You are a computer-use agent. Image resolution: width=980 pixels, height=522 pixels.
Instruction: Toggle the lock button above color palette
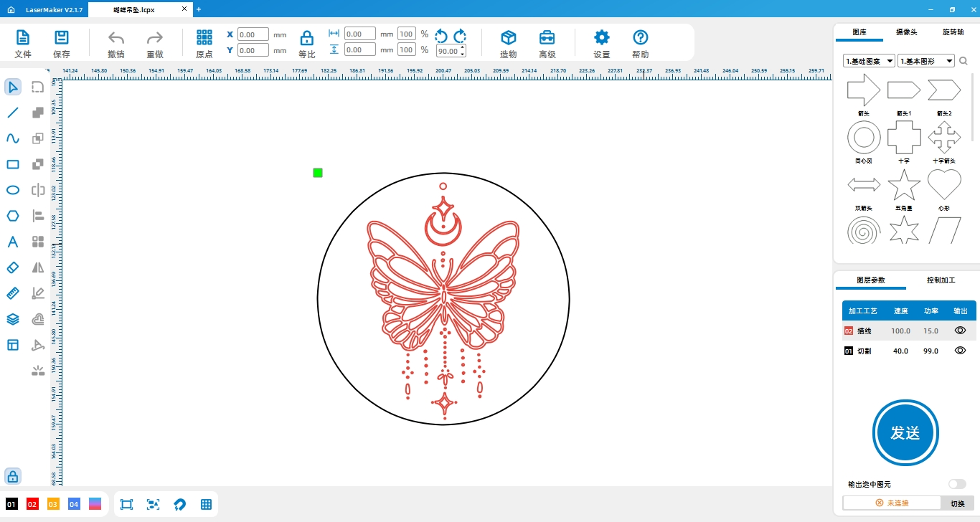(13, 476)
